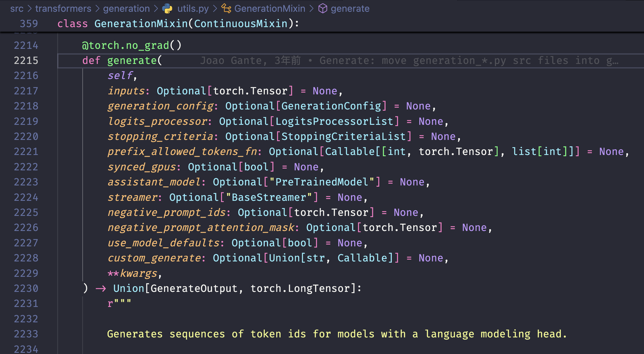The height and width of the screenshot is (354, 644).
Task: Click LogitsProcessorList in the signature
Action: click(x=334, y=121)
